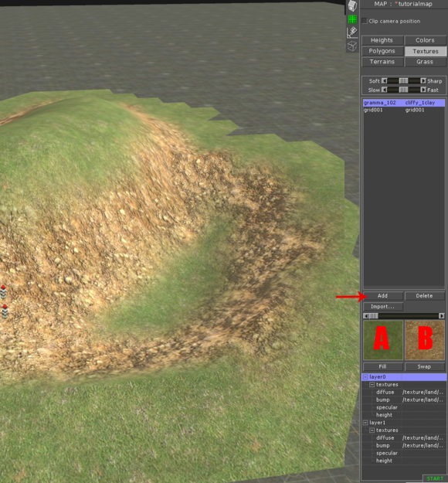Collapse the layer0 tree node
This screenshot has height=483, width=448.
pos(365,376)
